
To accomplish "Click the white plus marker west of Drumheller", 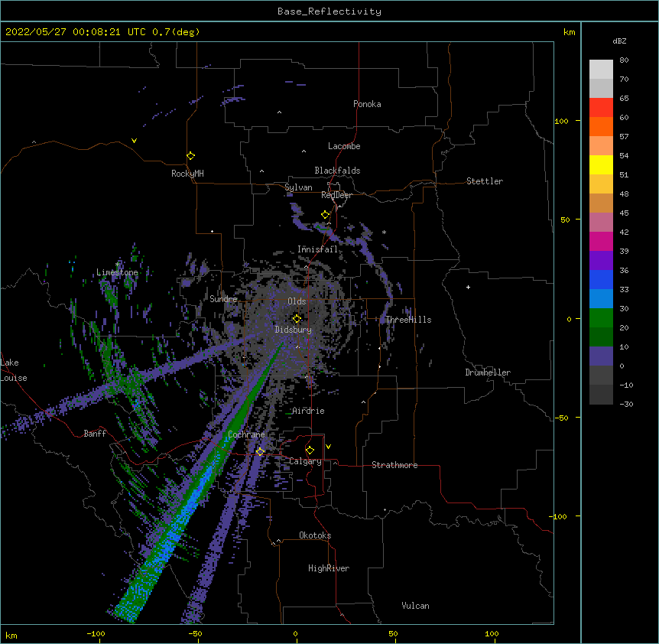I will [468, 287].
